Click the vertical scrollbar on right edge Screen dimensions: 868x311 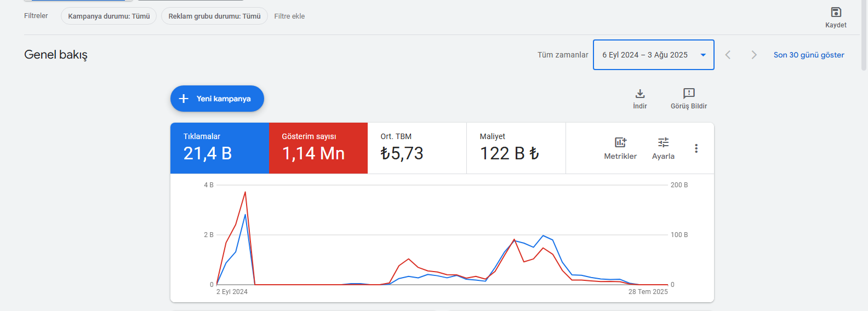pos(864,36)
